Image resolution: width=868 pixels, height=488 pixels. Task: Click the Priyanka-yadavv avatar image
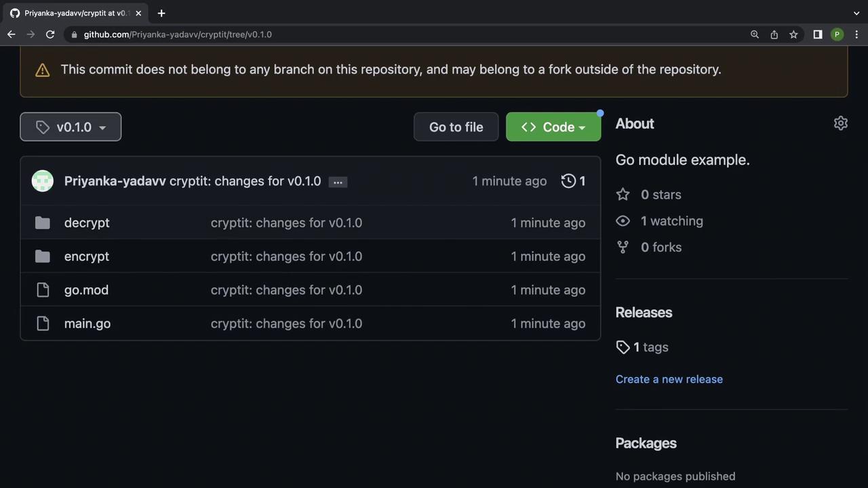click(x=43, y=181)
